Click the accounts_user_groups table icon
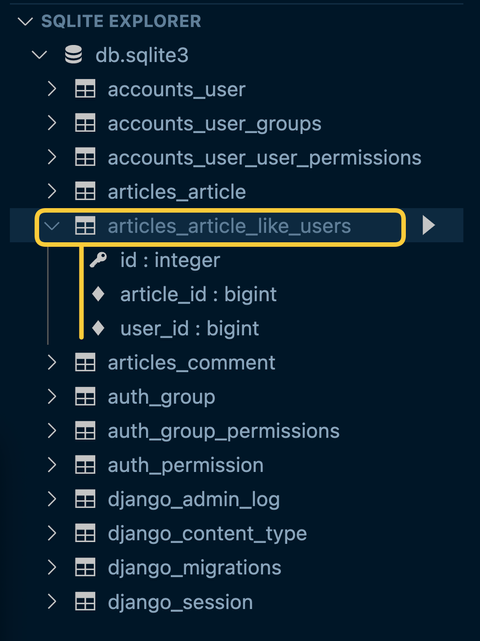 (85, 123)
